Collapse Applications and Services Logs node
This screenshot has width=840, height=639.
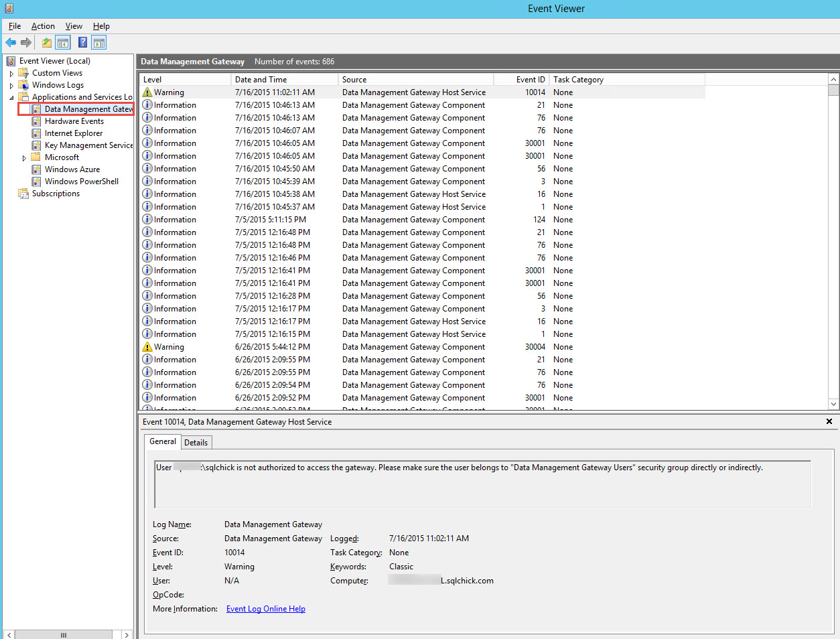(x=11, y=98)
